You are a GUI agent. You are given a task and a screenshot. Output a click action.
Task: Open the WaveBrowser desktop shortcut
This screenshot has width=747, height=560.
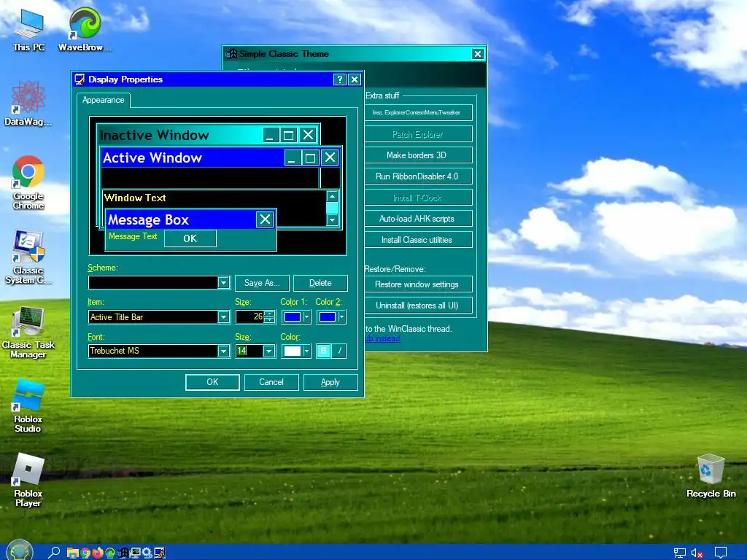click(x=85, y=29)
